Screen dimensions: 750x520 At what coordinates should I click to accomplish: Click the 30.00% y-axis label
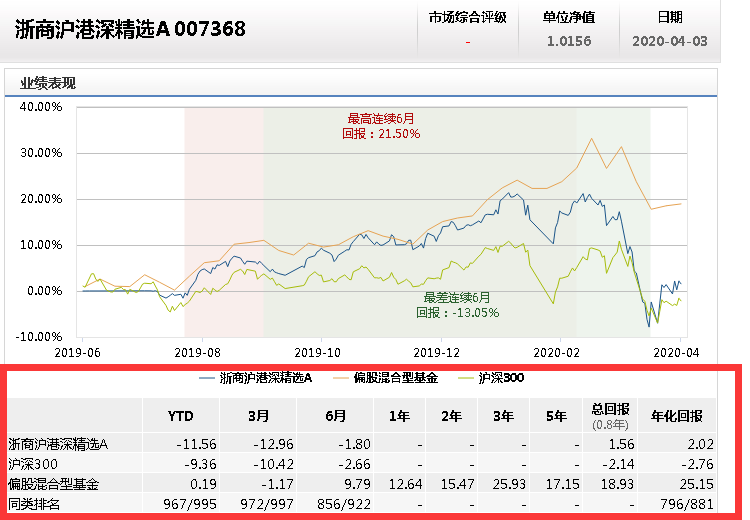41,153
